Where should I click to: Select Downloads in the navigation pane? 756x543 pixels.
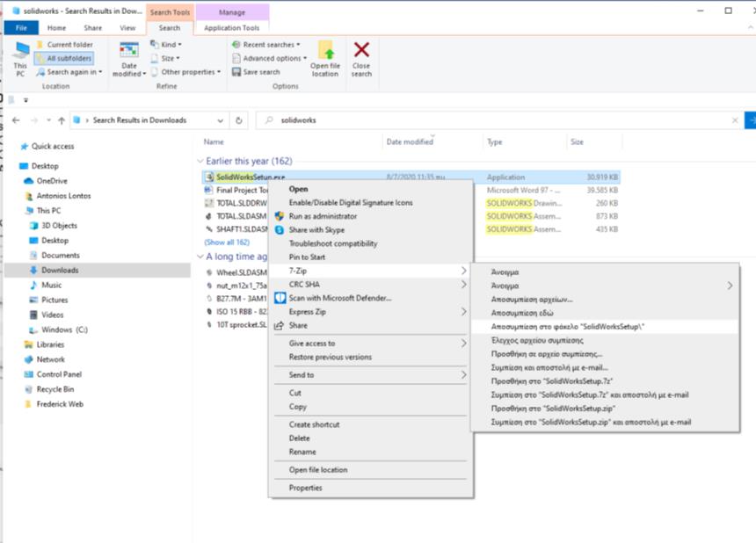(x=60, y=271)
